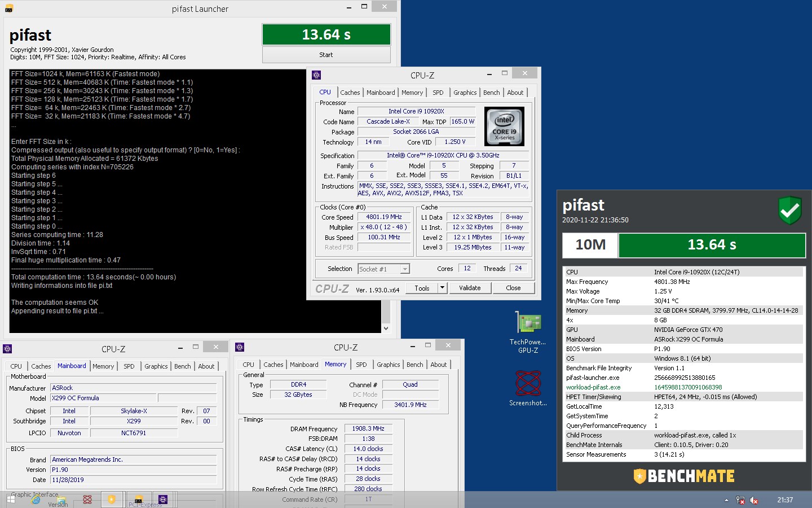The width and height of the screenshot is (812, 508).
Task: Click the Validate button in CPU-Z
Action: point(470,288)
